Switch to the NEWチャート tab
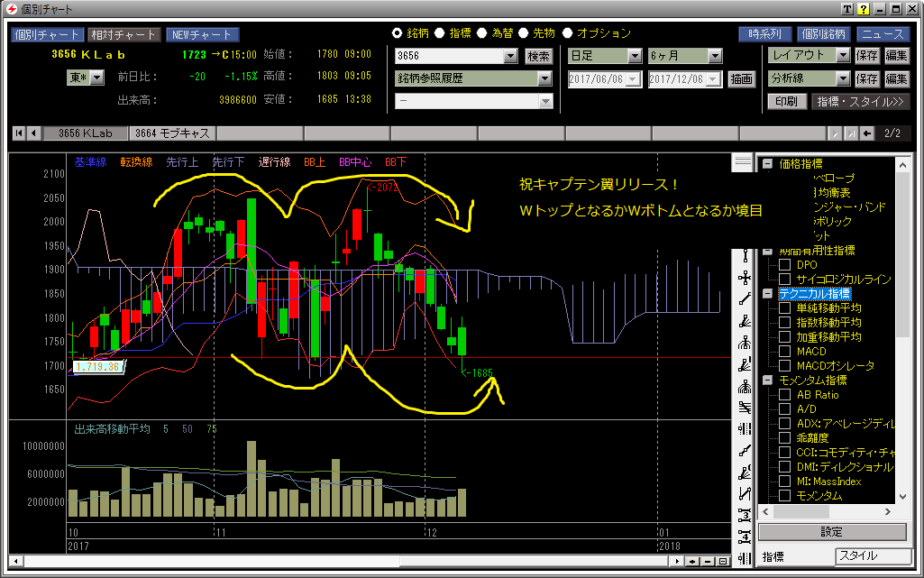 pos(202,35)
